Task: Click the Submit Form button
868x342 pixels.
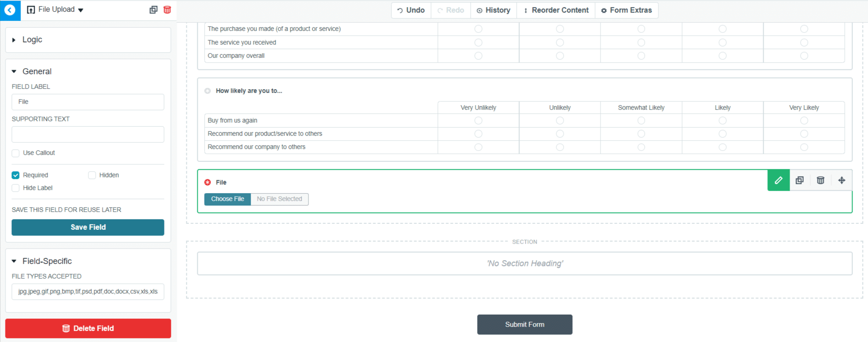Action: click(x=524, y=325)
